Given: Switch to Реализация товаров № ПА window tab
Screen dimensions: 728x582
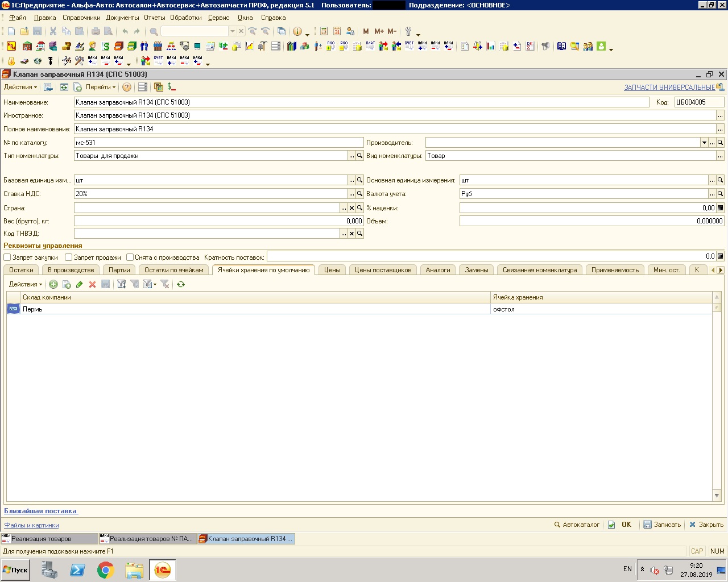Looking at the screenshot, I should point(147,539).
